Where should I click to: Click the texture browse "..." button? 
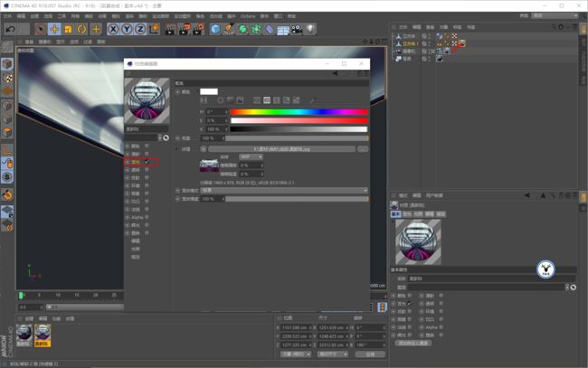click(363, 149)
